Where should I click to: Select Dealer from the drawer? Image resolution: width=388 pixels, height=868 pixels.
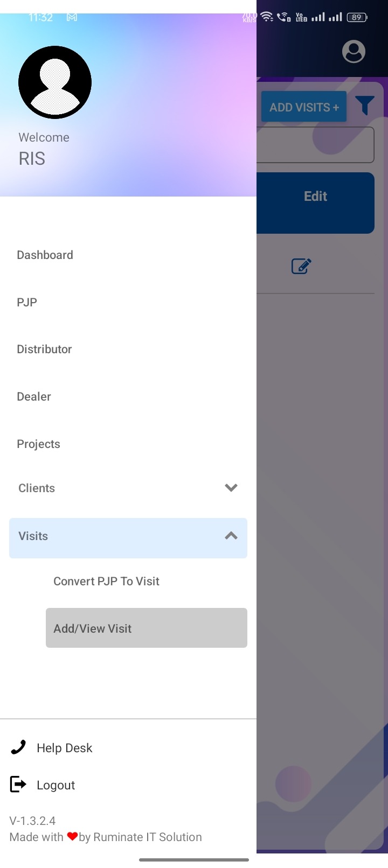point(34,397)
